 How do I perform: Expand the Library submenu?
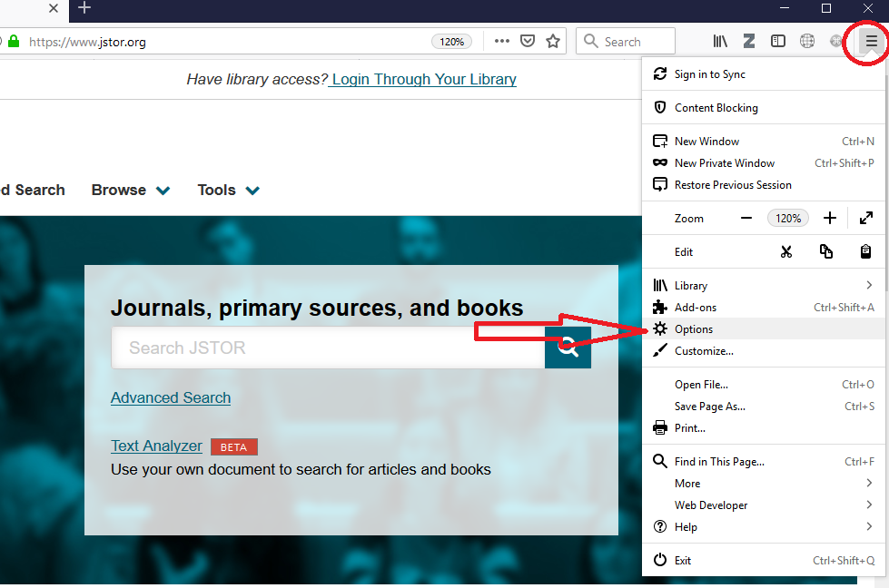pos(763,286)
